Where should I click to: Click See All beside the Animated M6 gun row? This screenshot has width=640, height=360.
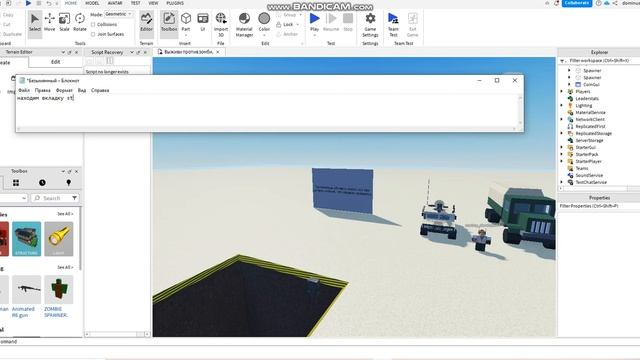tap(65, 267)
